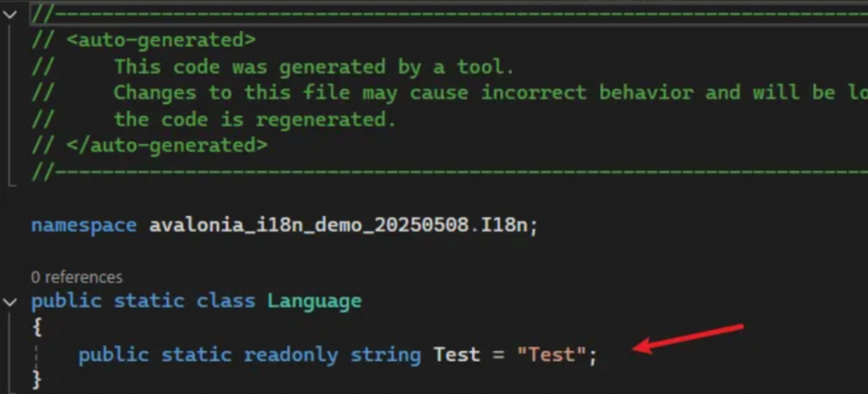Click the '</auto-generated>' closing comment tag
The image size is (868, 394).
coord(167,145)
